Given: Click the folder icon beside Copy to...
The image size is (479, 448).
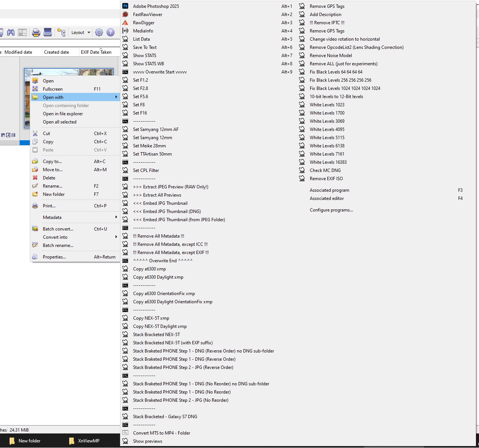Looking at the screenshot, I should (x=35, y=161).
